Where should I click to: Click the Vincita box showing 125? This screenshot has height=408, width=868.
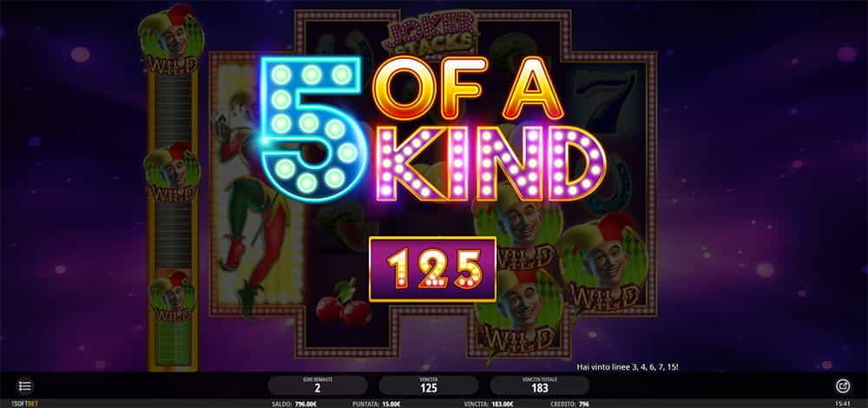pyautogui.click(x=429, y=385)
